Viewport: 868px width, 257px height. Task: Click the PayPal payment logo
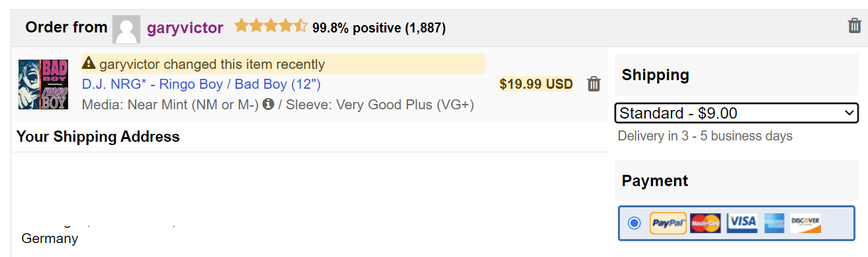pyautogui.click(x=668, y=223)
